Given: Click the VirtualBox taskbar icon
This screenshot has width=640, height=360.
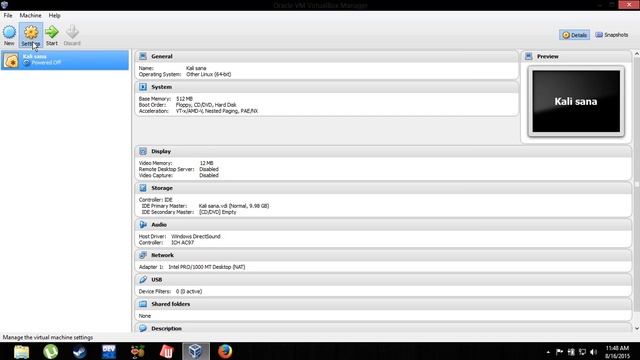Looking at the screenshot, I should click(x=196, y=351).
